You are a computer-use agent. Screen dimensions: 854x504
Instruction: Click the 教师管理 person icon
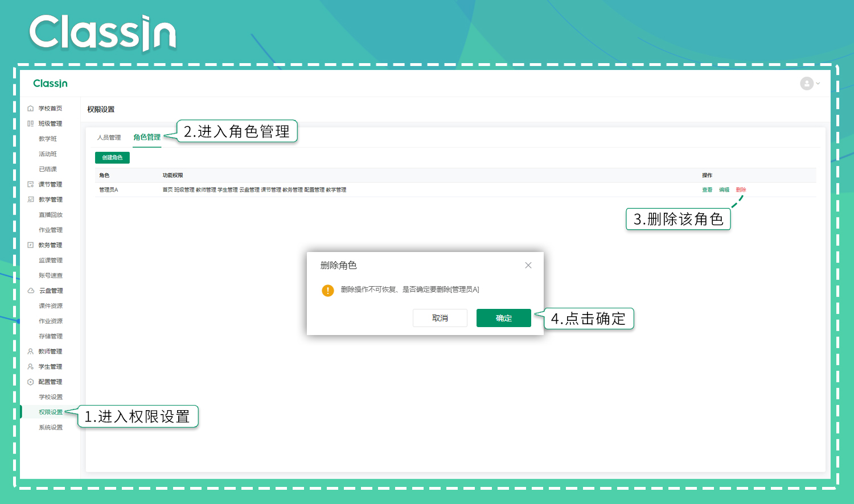(x=31, y=352)
